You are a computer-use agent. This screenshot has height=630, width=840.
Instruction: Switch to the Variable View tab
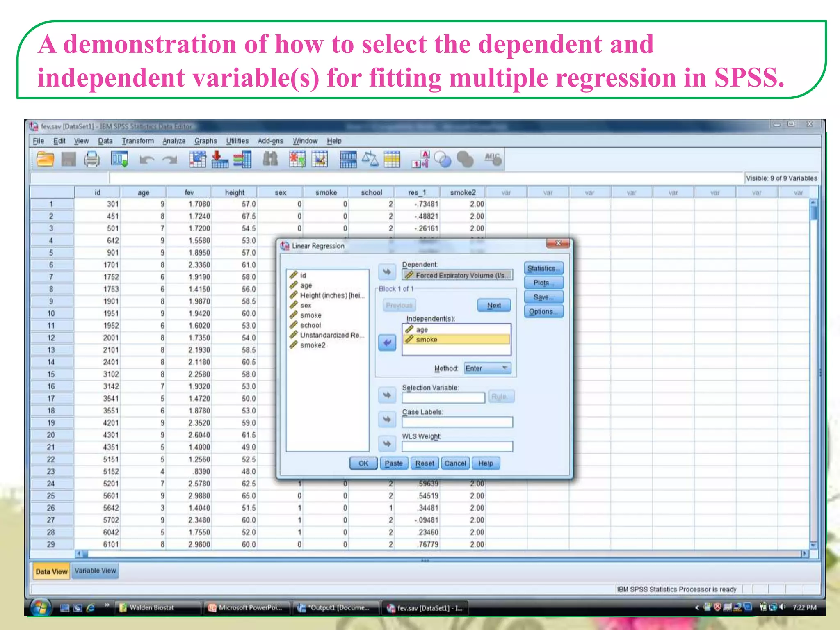(96, 571)
